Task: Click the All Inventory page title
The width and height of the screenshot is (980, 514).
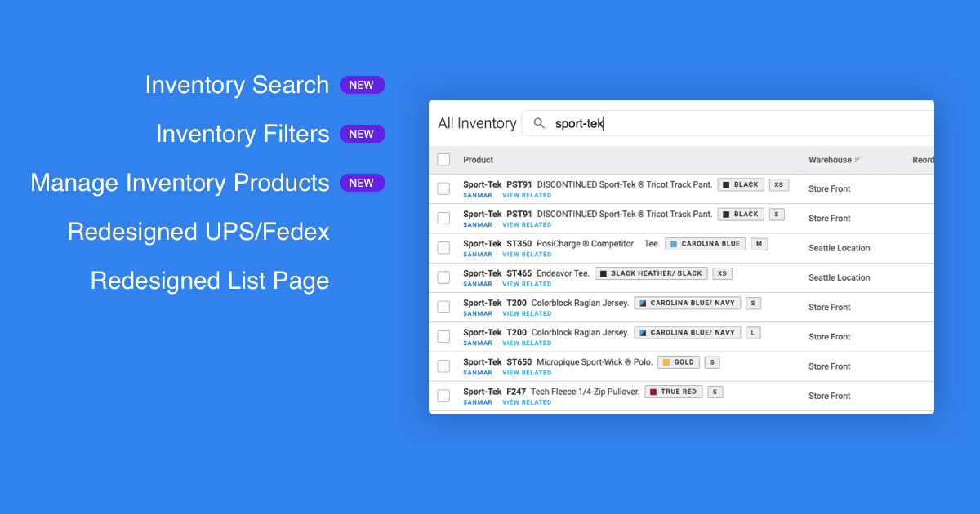Action: point(476,122)
